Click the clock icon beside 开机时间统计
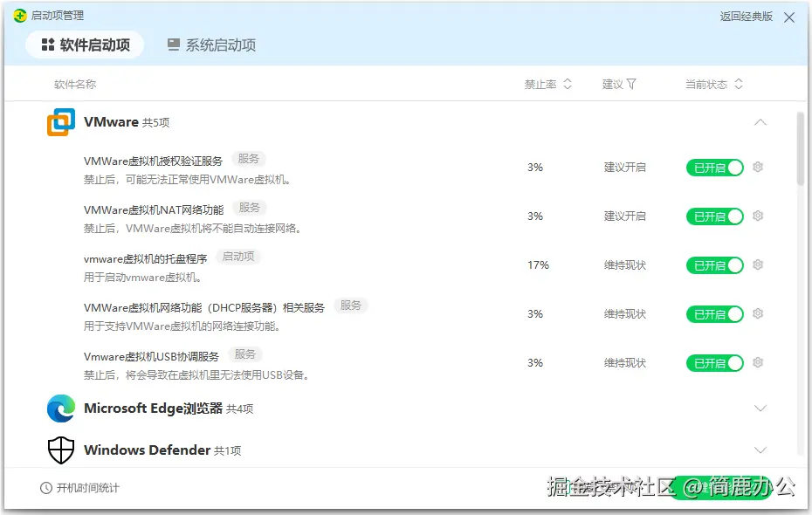Screen dimensions: 812x515 pos(46,488)
